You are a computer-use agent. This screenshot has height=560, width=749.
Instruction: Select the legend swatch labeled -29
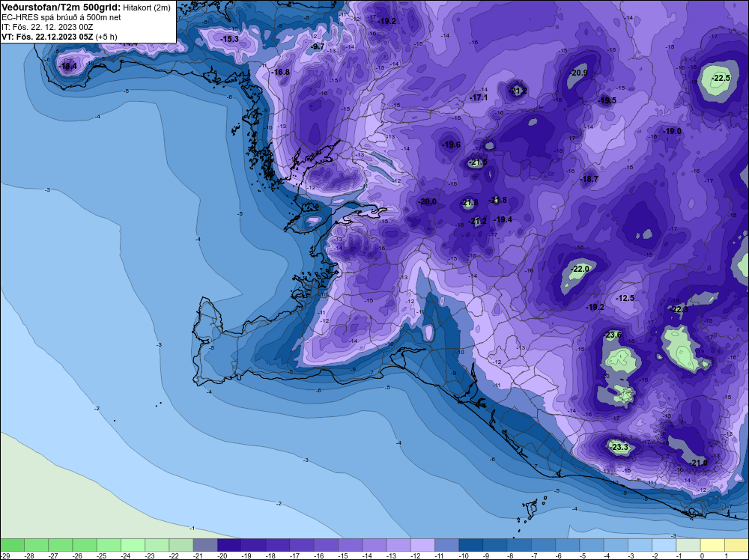pos(12,545)
